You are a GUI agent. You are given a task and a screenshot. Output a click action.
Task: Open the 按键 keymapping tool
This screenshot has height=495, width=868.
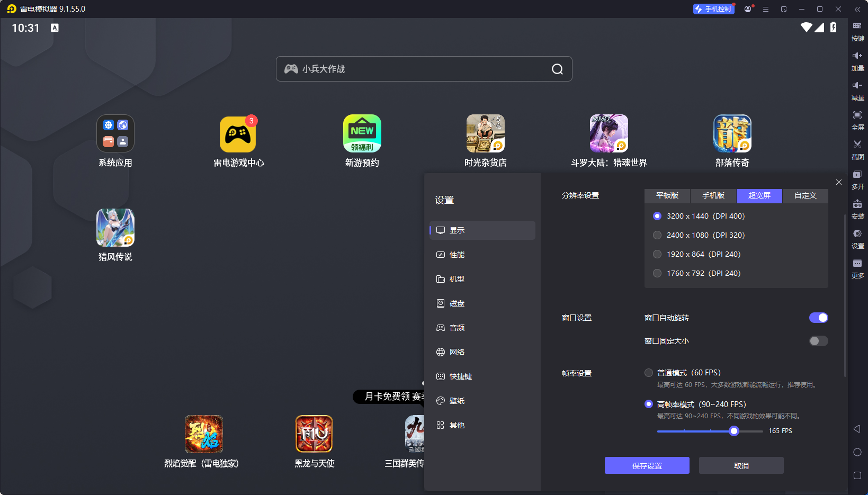click(x=858, y=31)
